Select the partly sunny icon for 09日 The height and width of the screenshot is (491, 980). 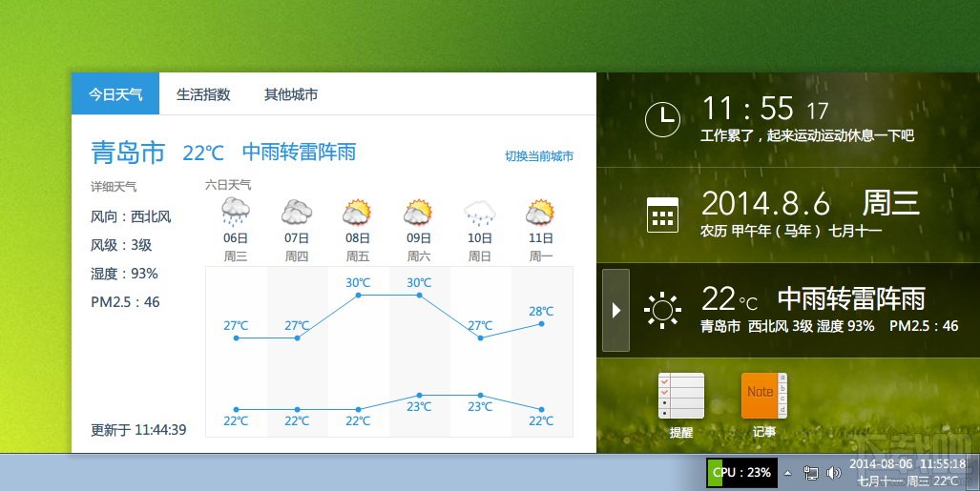[418, 212]
